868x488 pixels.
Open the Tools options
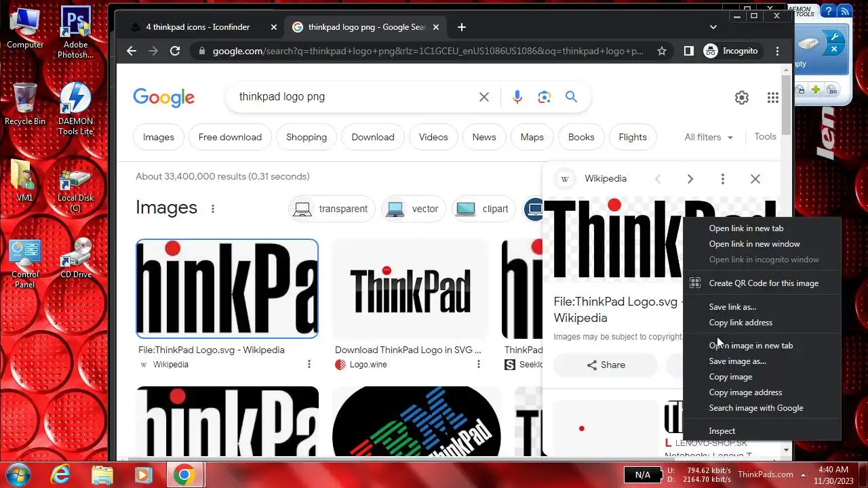click(765, 136)
